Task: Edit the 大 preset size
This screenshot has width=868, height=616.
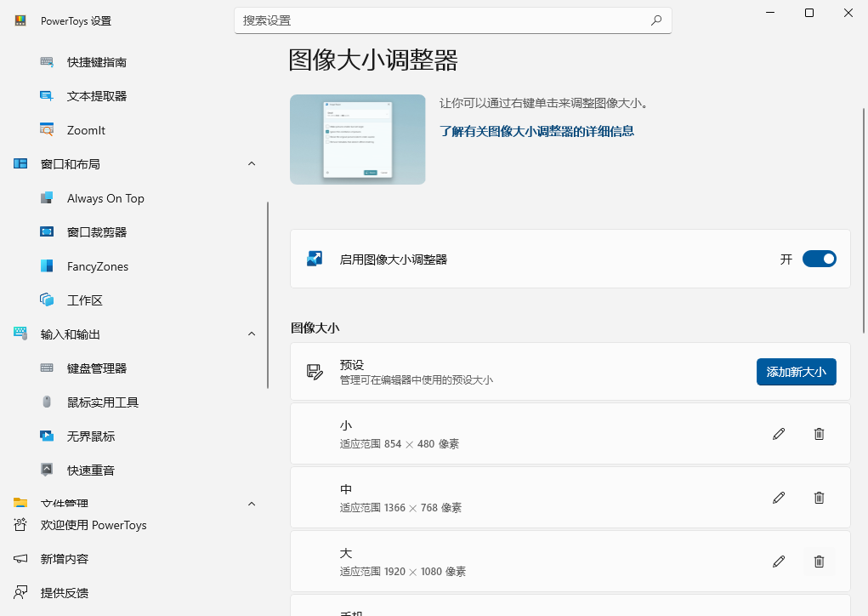Action: coord(778,562)
